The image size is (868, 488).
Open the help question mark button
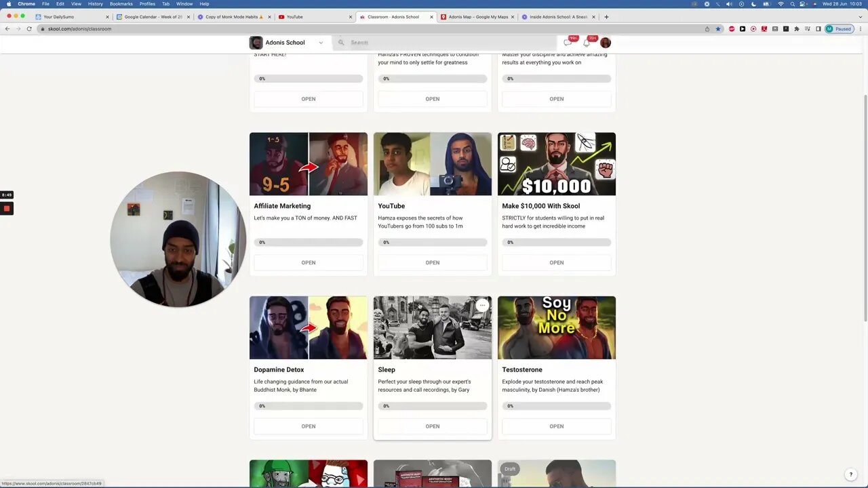click(x=851, y=474)
